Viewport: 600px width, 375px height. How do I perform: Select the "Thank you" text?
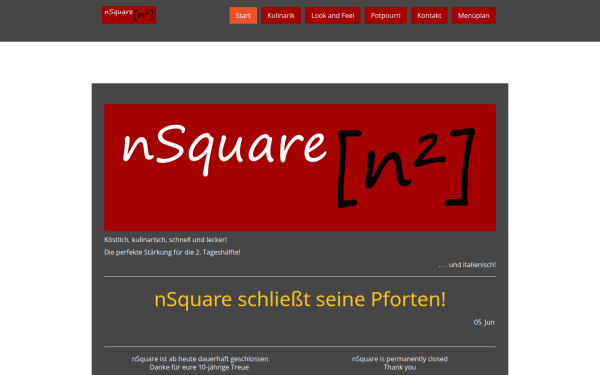pos(399,367)
